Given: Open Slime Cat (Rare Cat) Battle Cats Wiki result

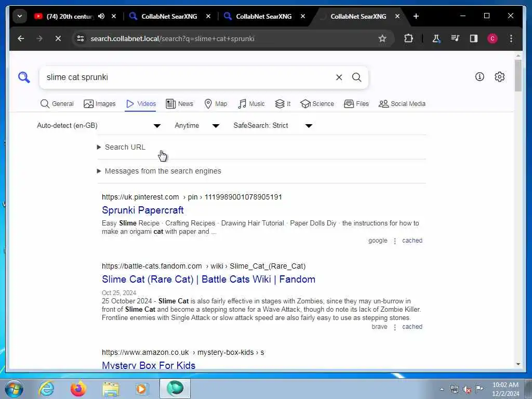Looking at the screenshot, I should (x=209, y=280).
